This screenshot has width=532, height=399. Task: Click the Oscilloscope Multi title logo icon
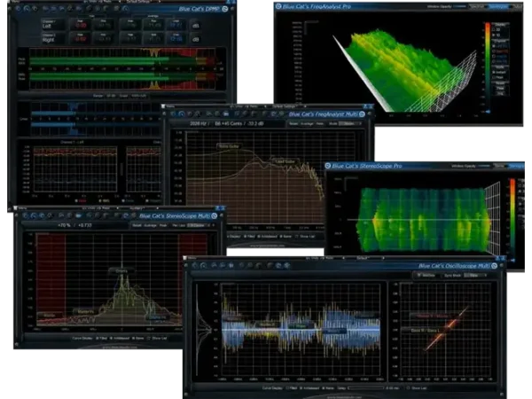495,266
